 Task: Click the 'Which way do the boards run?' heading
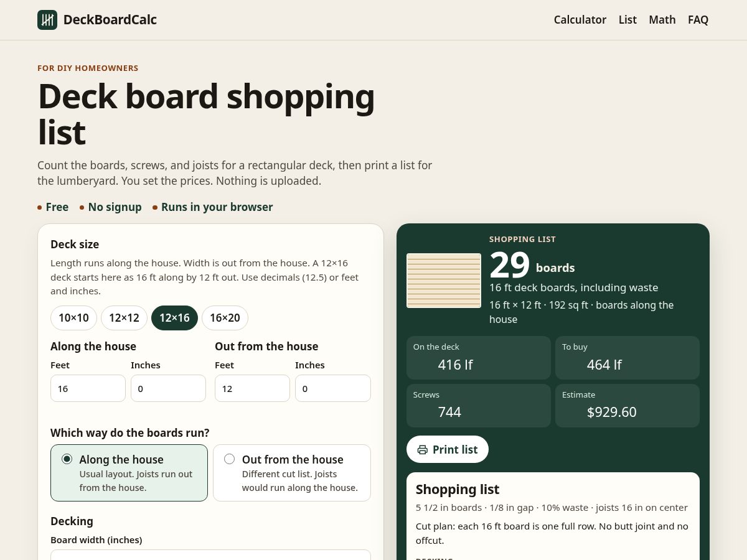[x=130, y=432]
